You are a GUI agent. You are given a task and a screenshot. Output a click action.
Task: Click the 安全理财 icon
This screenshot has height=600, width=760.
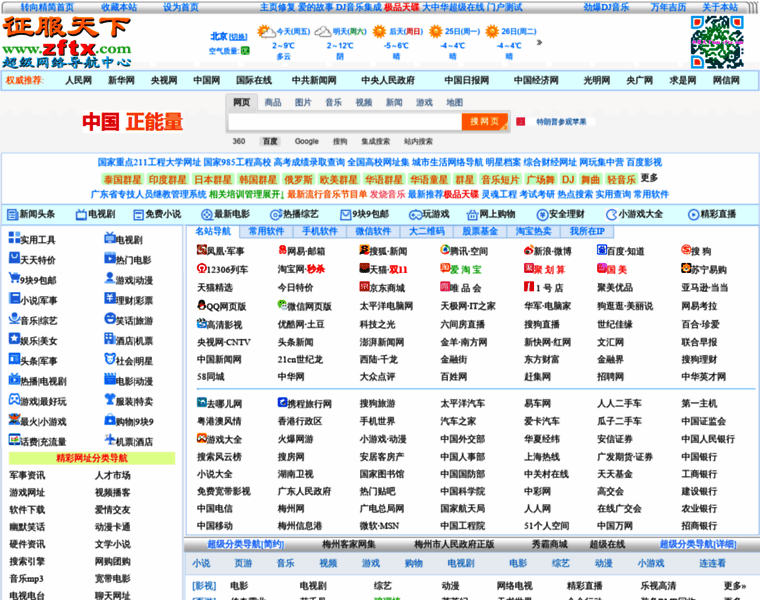pos(542,214)
